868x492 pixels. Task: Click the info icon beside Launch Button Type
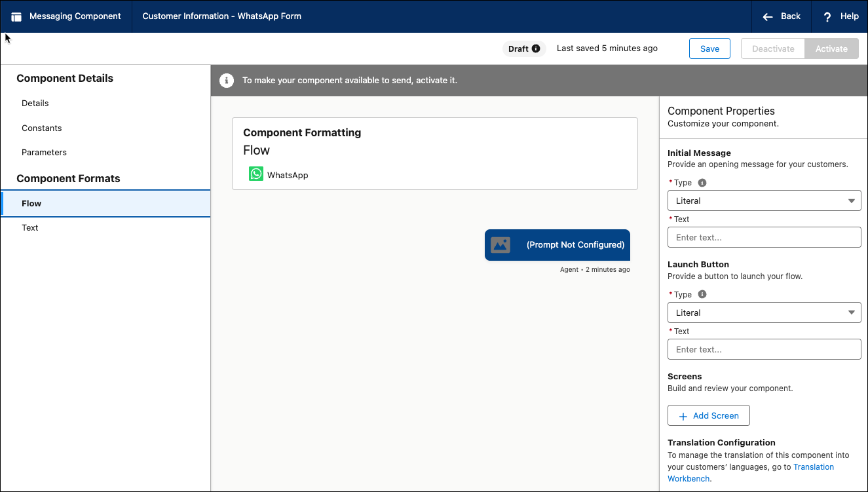click(702, 295)
